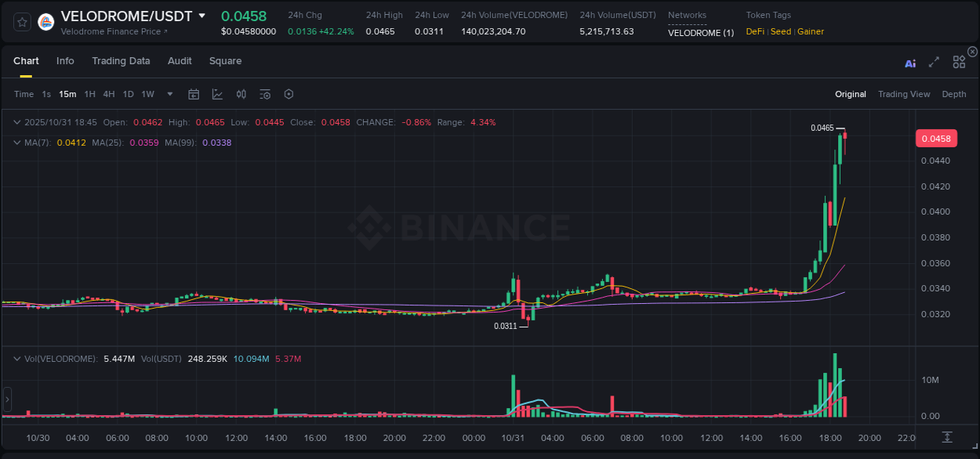Open chart settings via hexagon icon

pyautogui.click(x=289, y=94)
